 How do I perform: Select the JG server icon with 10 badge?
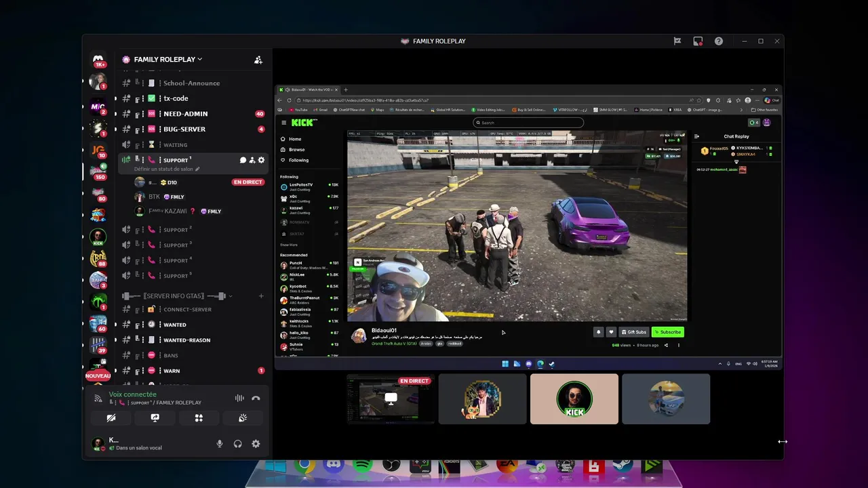pyautogui.click(x=98, y=150)
